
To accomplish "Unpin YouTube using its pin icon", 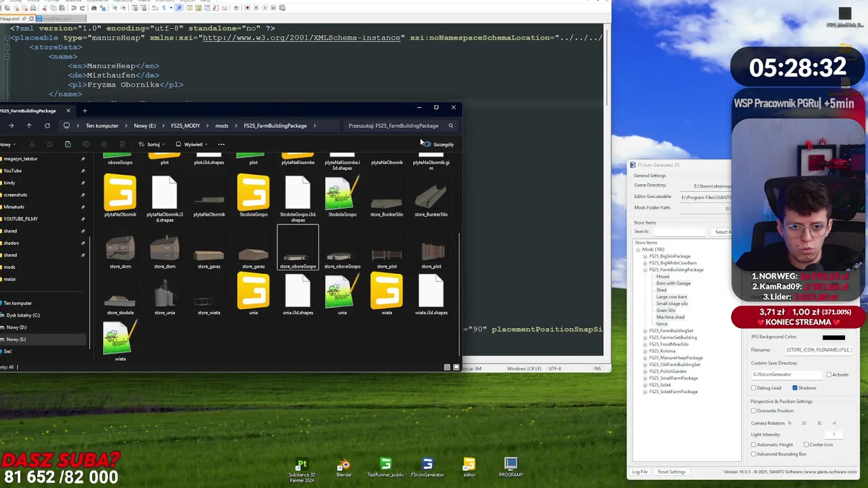I will (83, 171).
